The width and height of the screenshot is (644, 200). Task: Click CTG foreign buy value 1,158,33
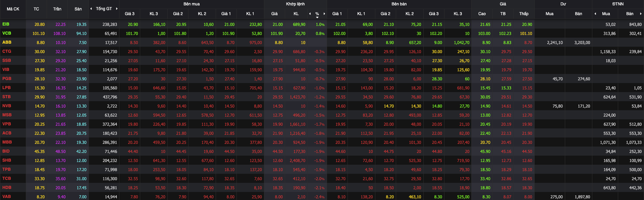click(x=608, y=52)
